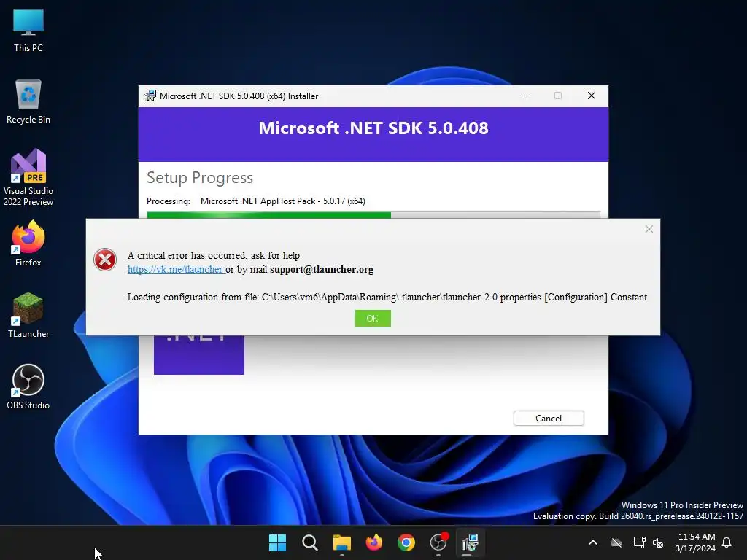747x560 pixels.
Task: Minimize the .NET SDK Installer window
Action: [525, 96]
